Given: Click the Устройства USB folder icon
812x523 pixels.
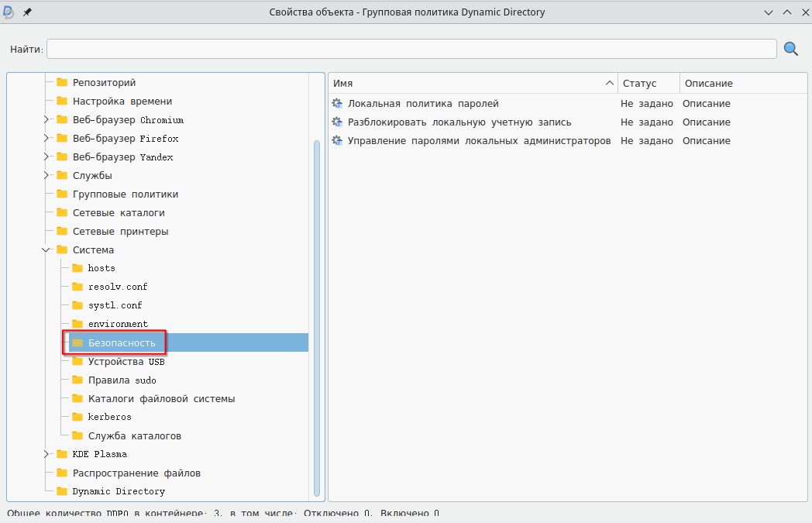Looking at the screenshot, I should point(77,362).
